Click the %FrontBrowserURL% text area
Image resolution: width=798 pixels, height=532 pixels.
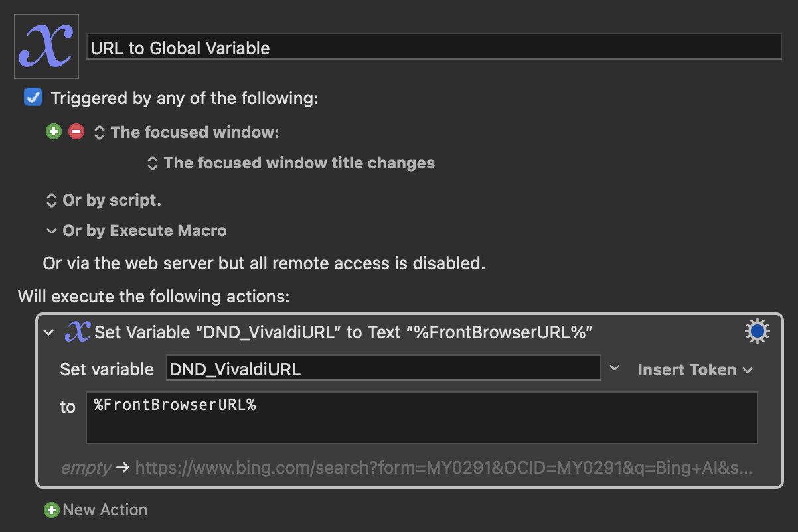(422, 418)
